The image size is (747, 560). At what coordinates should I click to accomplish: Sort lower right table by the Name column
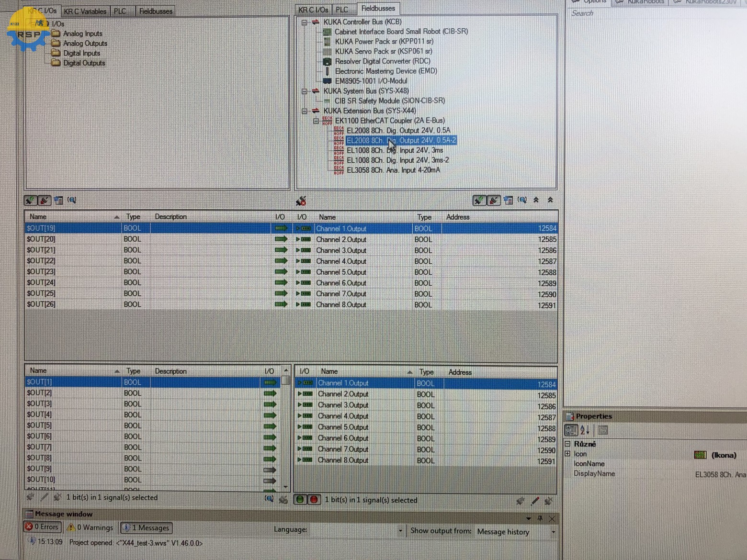tap(366, 371)
